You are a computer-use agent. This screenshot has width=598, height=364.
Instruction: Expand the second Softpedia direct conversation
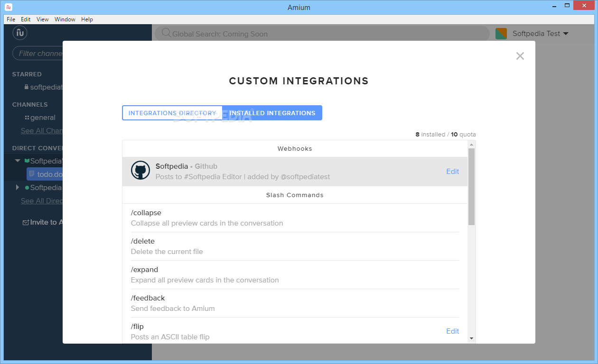pos(18,187)
